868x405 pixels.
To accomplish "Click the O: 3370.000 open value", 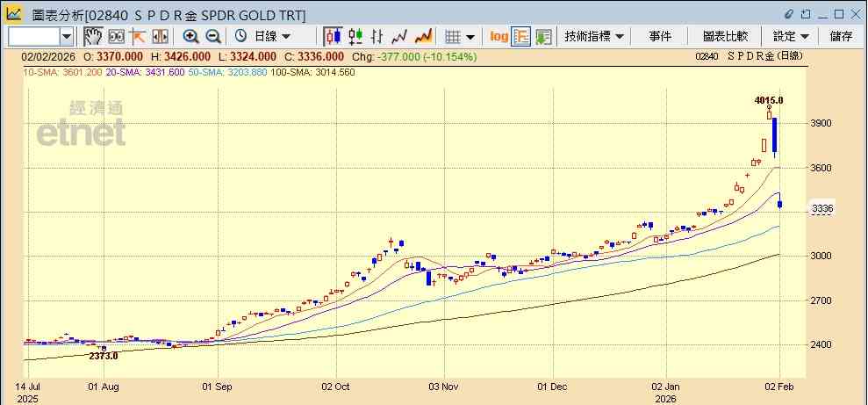I will coord(113,56).
